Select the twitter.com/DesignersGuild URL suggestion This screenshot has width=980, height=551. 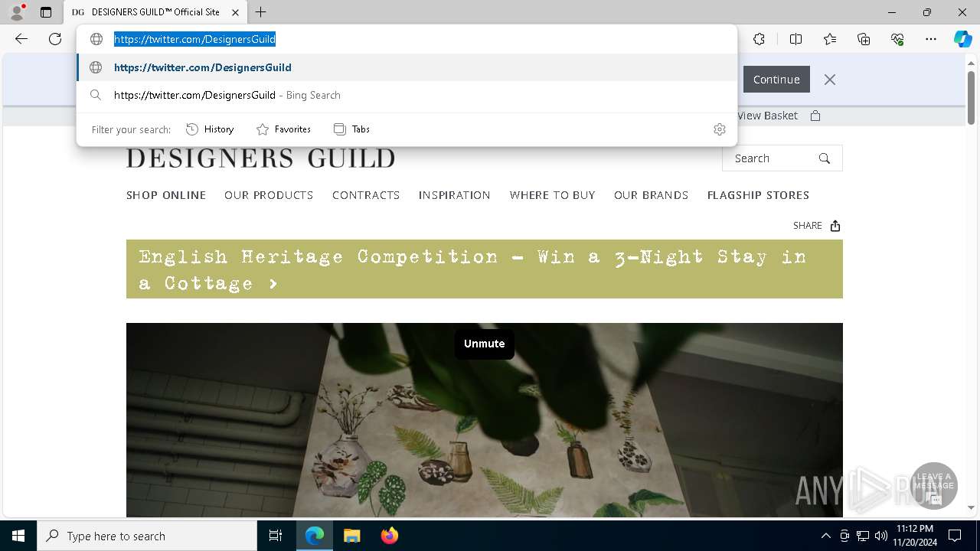point(407,67)
